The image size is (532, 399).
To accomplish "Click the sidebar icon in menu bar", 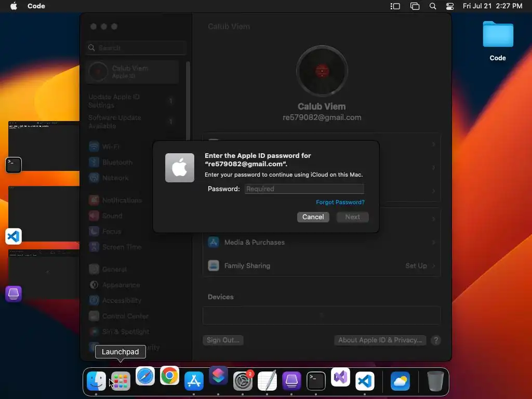I will (x=395, y=6).
